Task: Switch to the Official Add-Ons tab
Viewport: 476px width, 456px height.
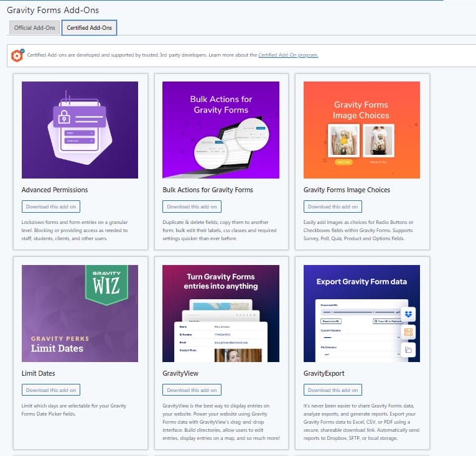Action: (x=35, y=28)
